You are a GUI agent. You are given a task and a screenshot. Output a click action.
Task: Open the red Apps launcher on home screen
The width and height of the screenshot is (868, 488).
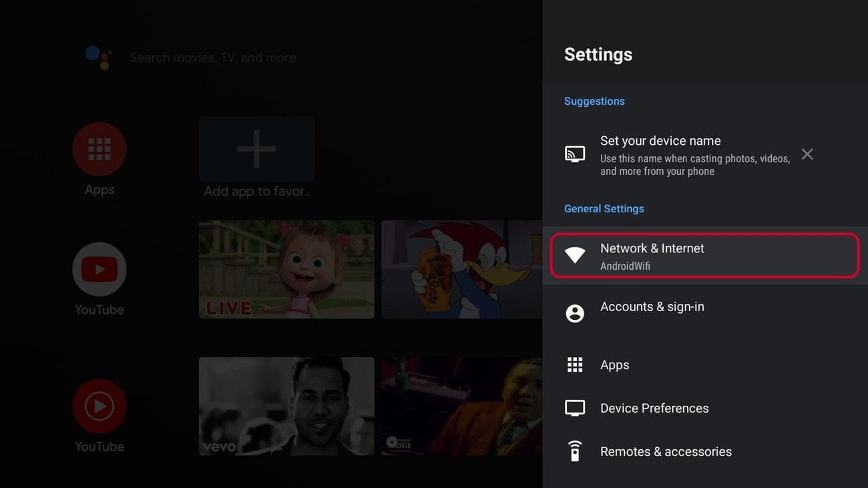99,149
